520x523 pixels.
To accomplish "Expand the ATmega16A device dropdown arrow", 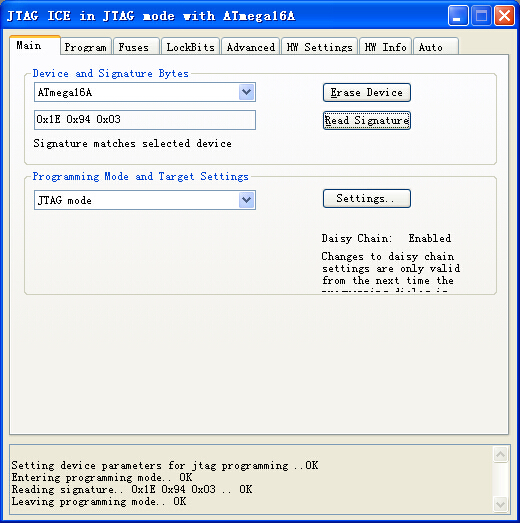I will tap(247, 92).
